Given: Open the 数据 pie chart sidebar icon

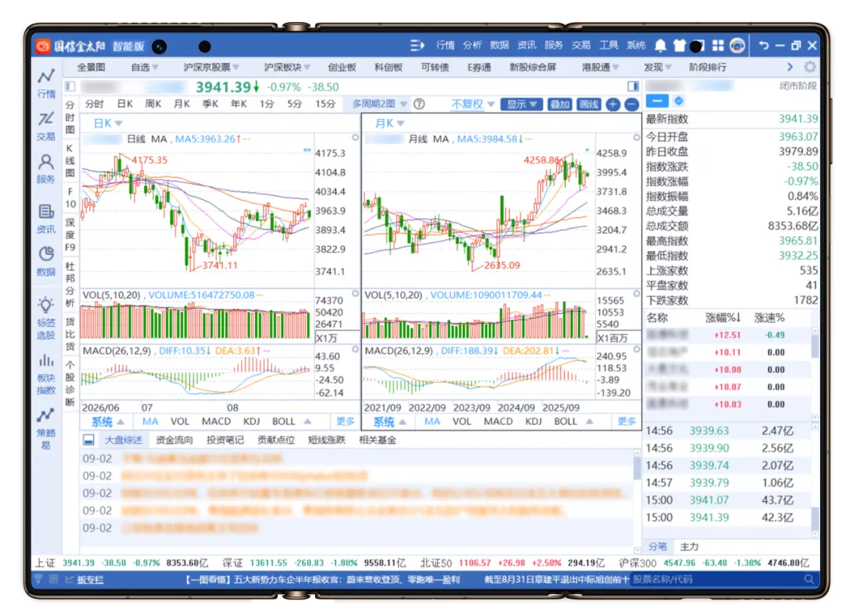Looking at the screenshot, I should click(46, 261).
